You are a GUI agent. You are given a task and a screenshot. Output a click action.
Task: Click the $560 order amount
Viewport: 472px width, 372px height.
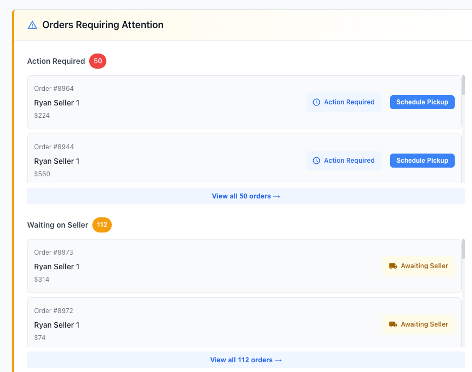tap(42, 174)
